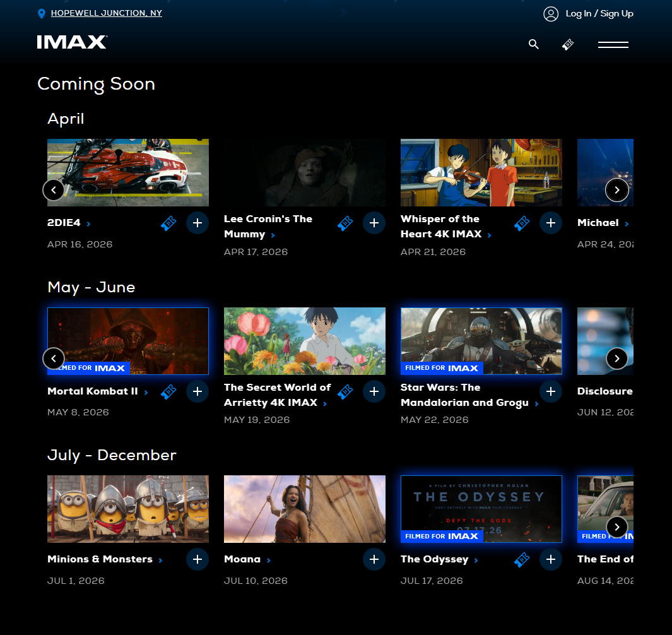Click the location pin icon
The image size is (672, 635).
click(x=42, y=14)
